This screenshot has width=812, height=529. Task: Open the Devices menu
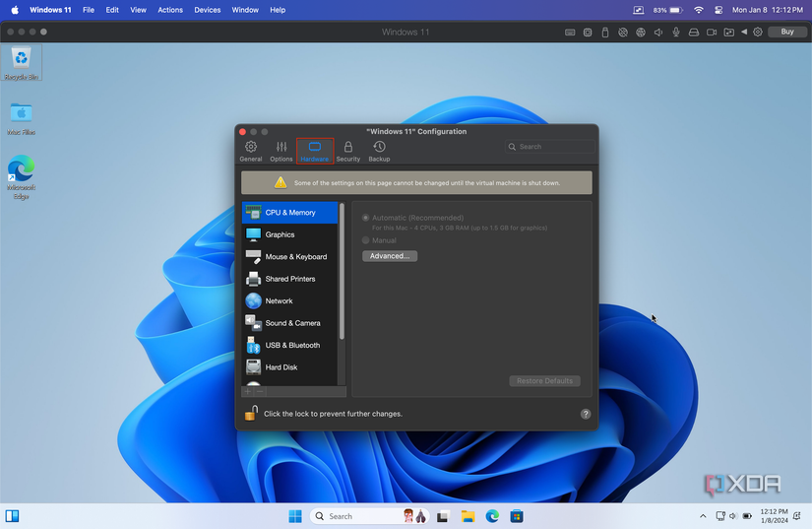click(x=207, y=10)
